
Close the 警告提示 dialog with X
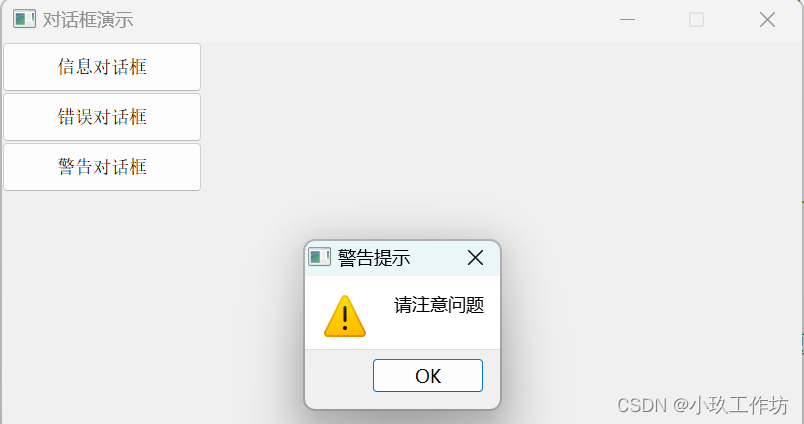[x=475, y=257]
